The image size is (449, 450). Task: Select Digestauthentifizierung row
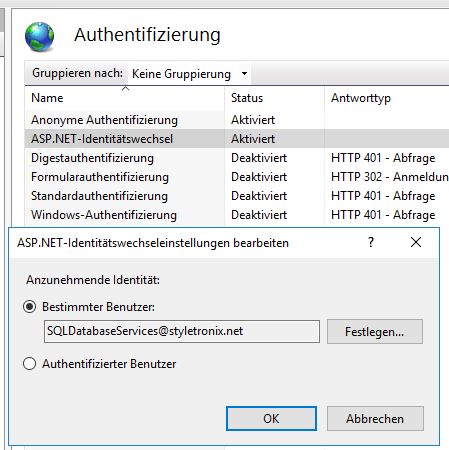(x=237, y=158)
